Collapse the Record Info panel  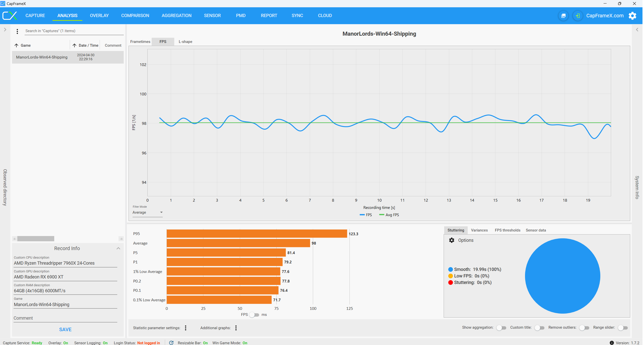point(119,249)
